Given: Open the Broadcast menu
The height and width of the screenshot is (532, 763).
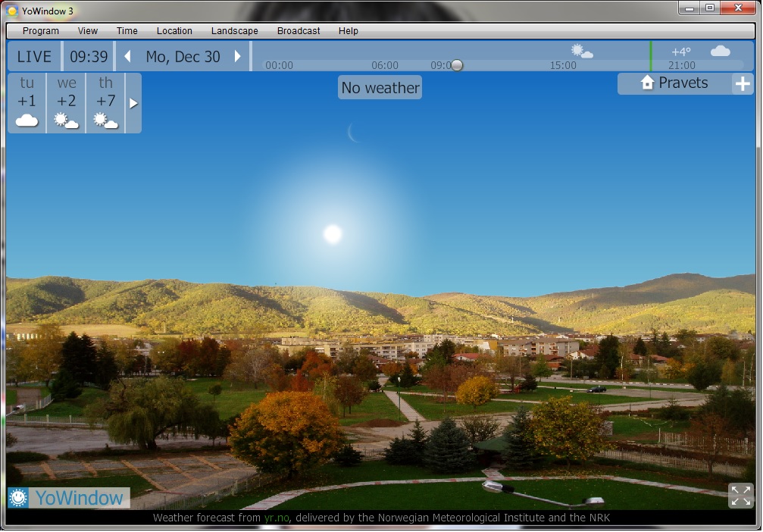Looking at the screenshot, I should pos(299,31).
